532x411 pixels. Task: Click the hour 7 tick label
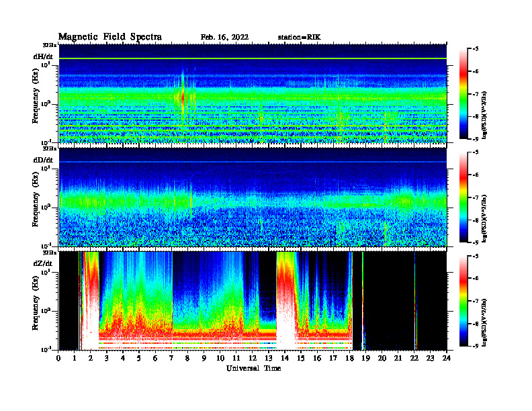[172, 359]
